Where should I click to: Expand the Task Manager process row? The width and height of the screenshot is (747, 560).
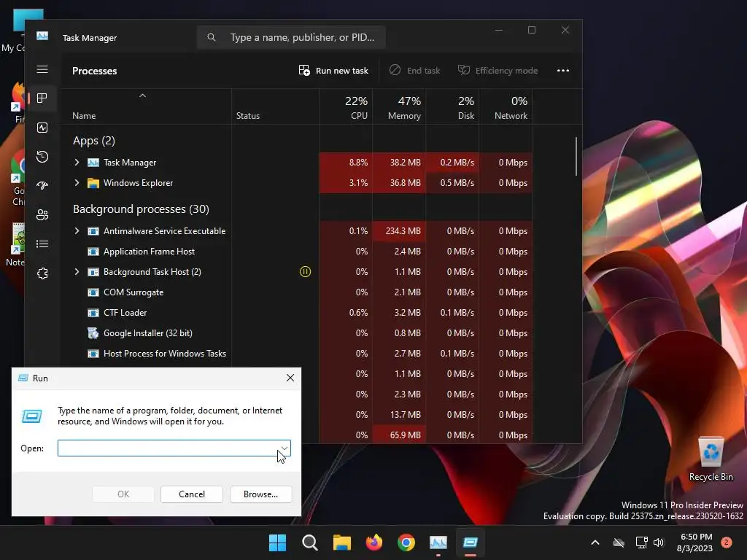77,163
